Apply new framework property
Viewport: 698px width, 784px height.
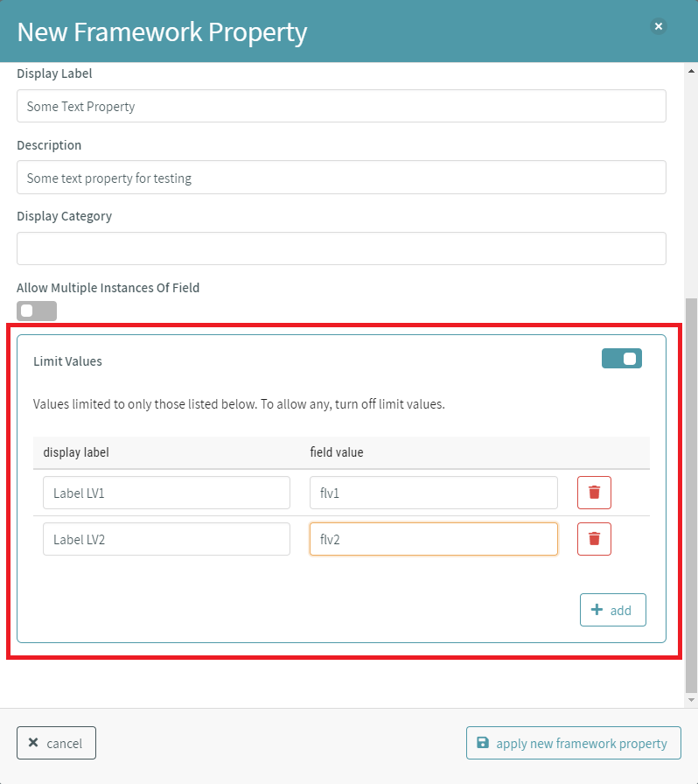574,743
